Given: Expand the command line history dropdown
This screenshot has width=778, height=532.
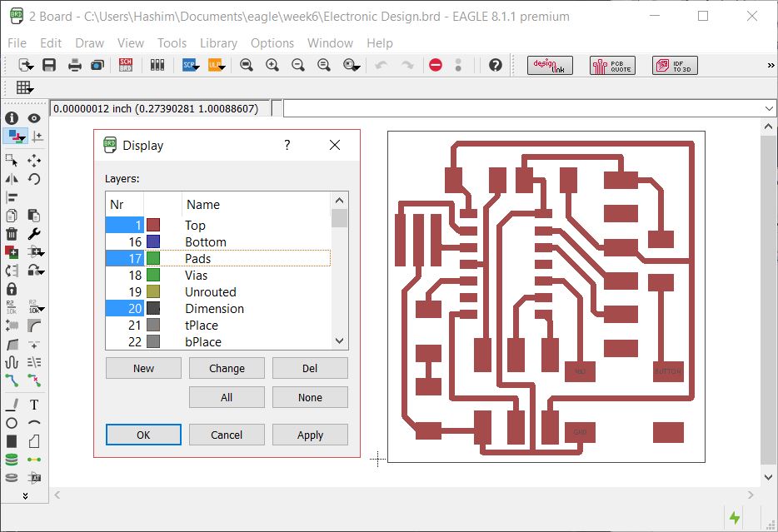Looking at the screenshot, I should coord(769,108).
